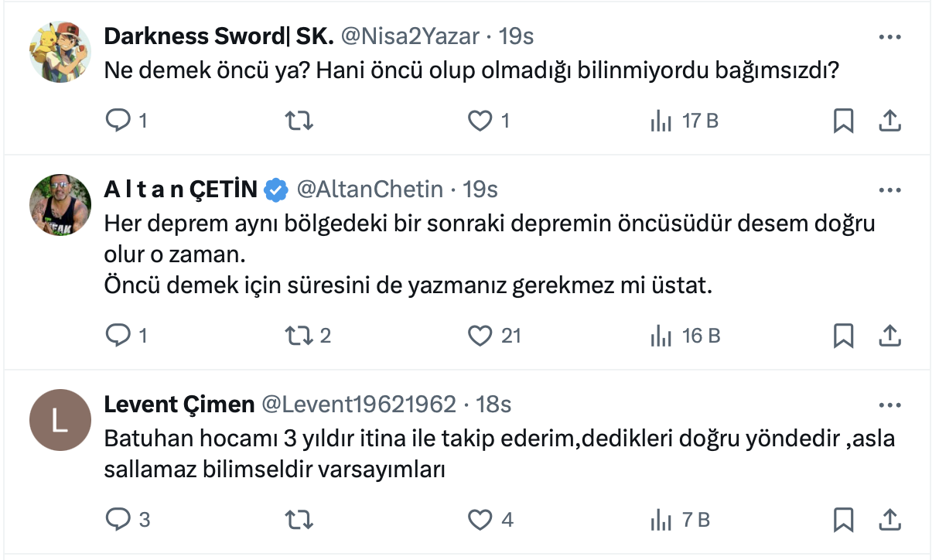
Task: Share Darkness Sword's tweet
Action: [889, 121]
